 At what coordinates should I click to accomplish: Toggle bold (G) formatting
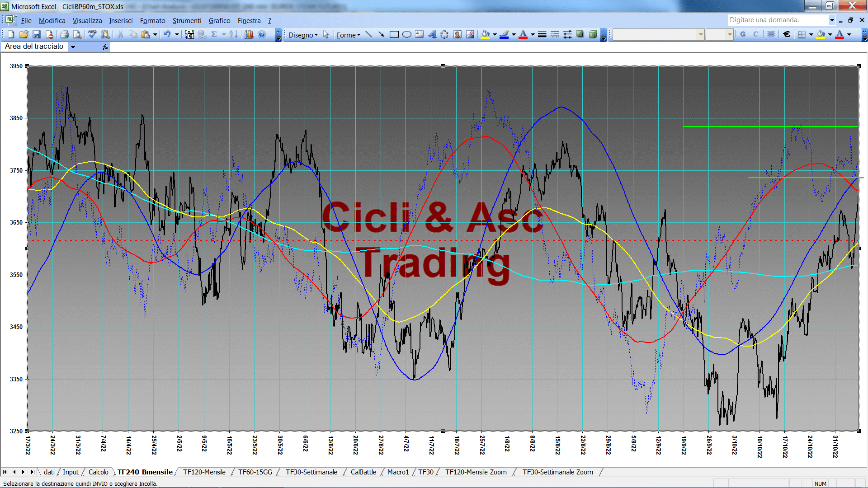[x=743, y=34]
